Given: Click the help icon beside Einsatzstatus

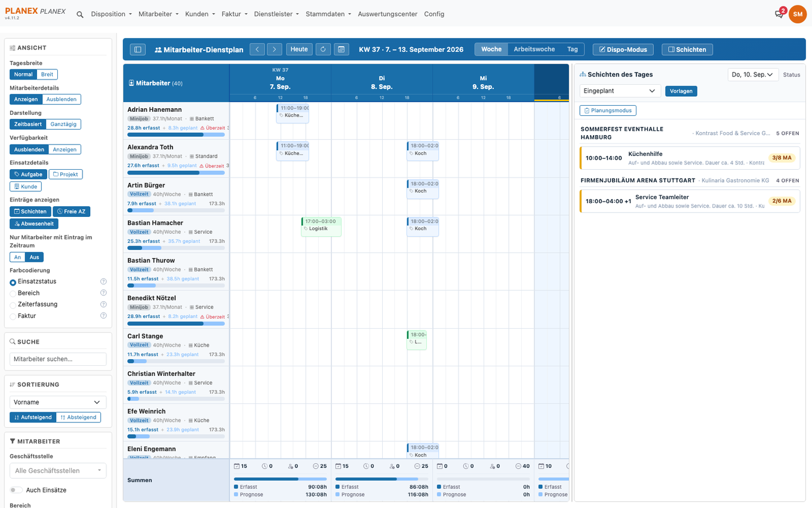Looking at the screenshot, I should click(x=103, y=281).
